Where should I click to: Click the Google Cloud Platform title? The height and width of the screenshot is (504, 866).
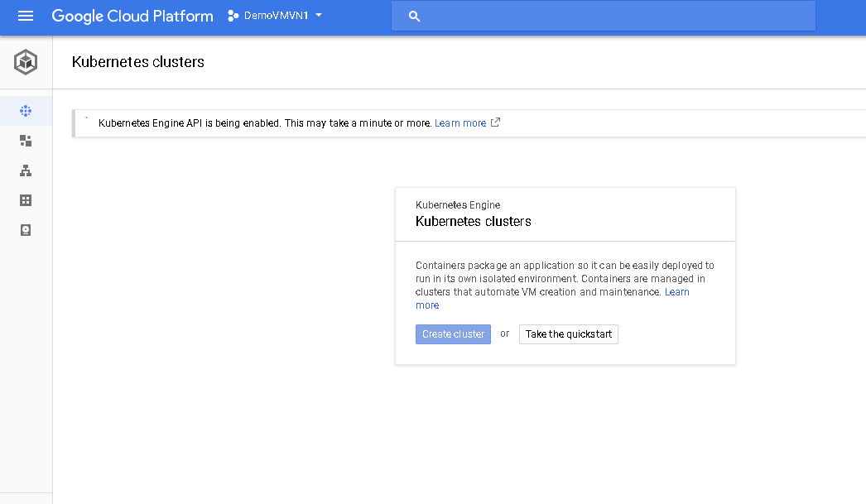pyautogui.click(x=132, y=17)
